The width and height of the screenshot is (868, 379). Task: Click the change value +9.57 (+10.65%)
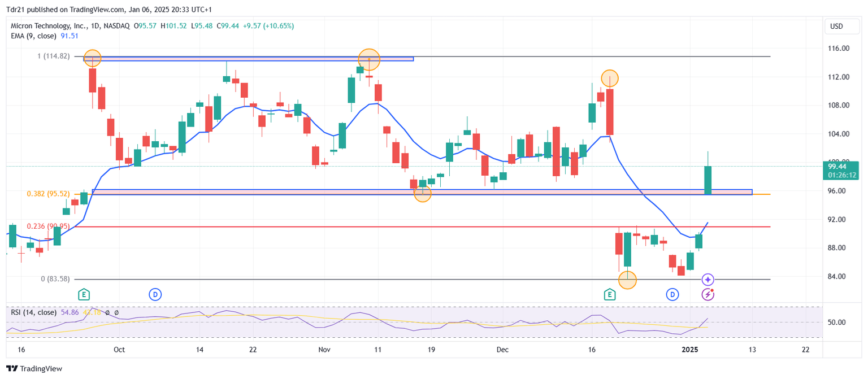(x=268, y=26)
